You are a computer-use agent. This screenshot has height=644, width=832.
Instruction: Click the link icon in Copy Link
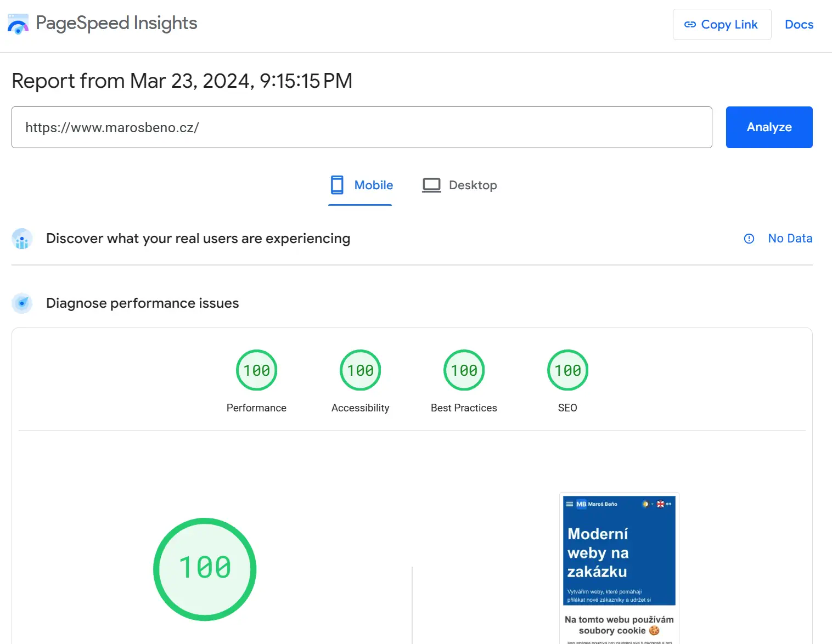click(x=690, y=25)
